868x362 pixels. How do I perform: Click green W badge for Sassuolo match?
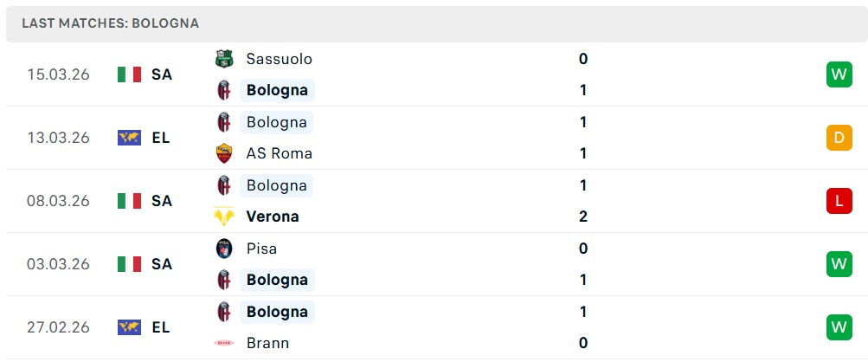click(x=839, y=74)
